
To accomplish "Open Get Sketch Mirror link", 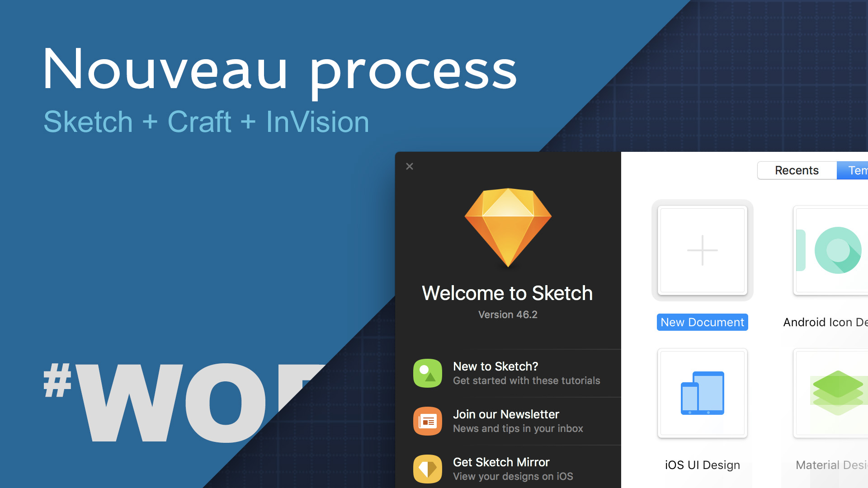I will (501, 462).
